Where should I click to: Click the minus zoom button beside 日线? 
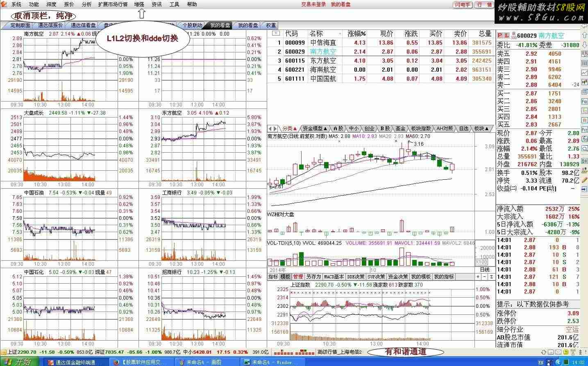click(485, 277)
